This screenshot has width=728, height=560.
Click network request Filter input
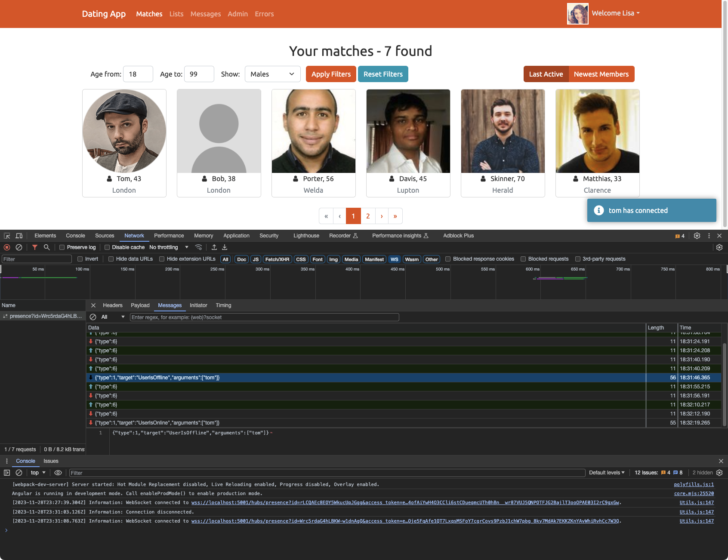[x=37, y=259]
